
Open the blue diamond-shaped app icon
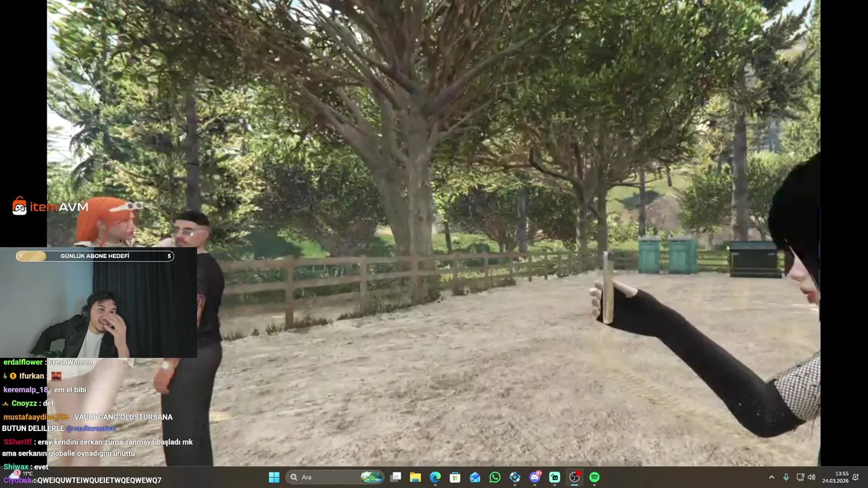[515, 477]
